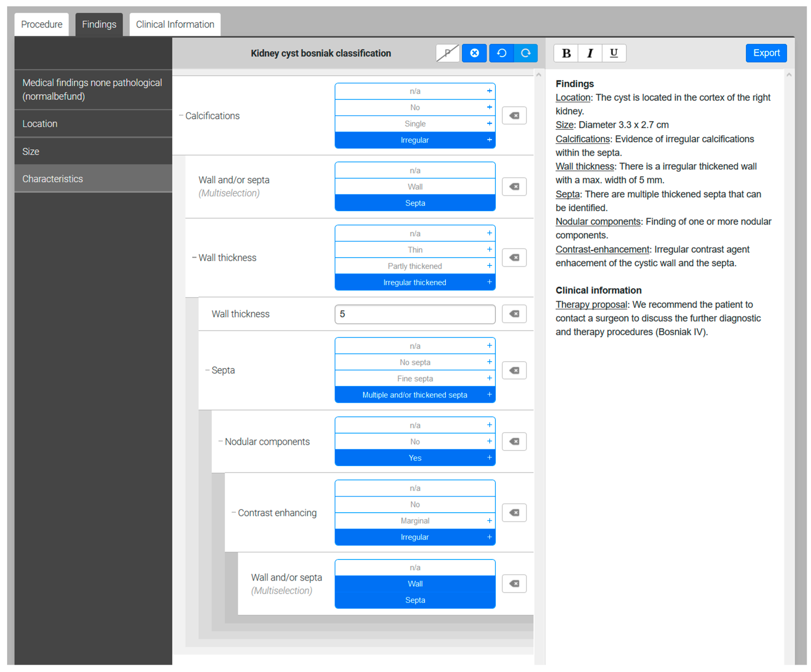The width and height of the screenshot is (811, 672).
Task: Deselect the Septa option under Wall and/or septa
Action: 415,203
